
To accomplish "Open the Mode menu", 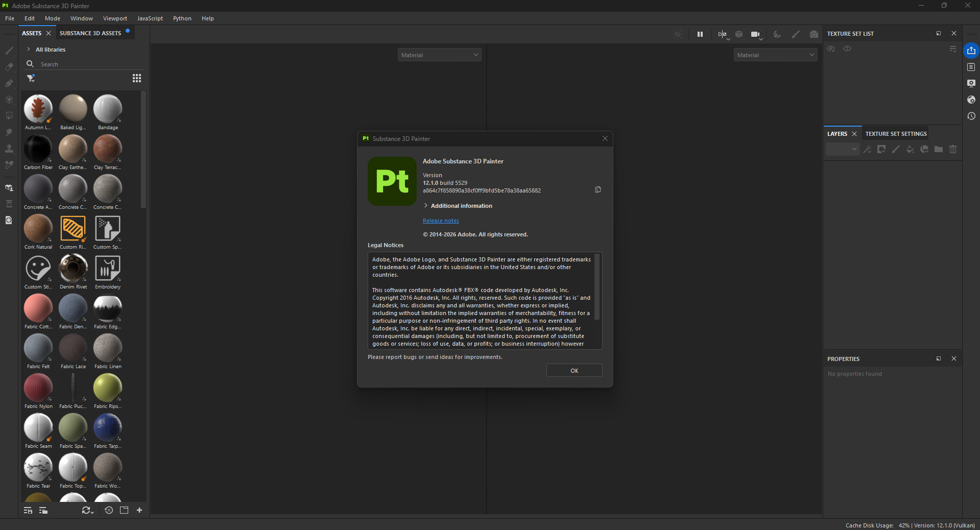I will (x=53, y=18).
